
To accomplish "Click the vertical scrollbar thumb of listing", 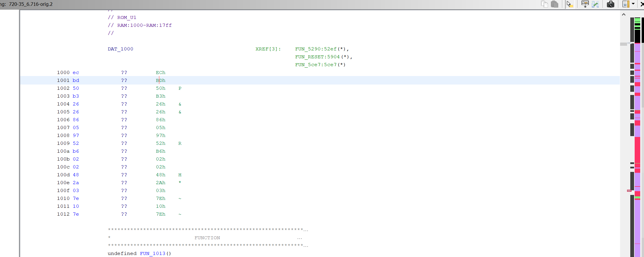I will tap(624, 44).
